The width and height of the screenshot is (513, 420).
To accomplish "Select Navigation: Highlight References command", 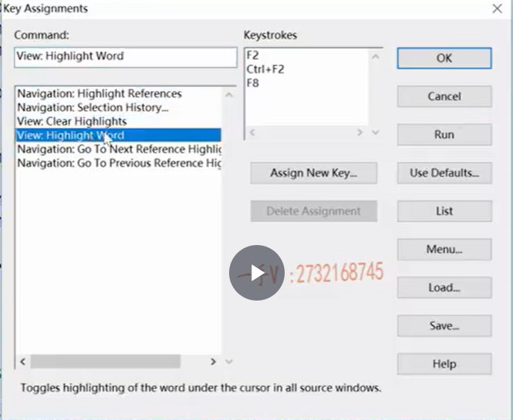I will pyautogui.click(x=119, y=94).
